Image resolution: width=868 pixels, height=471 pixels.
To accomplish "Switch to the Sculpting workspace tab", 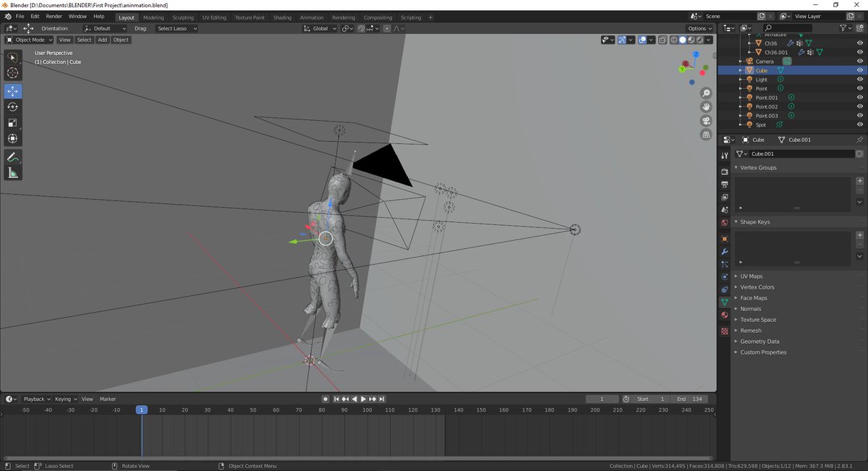I will click(x=183, y=17).
